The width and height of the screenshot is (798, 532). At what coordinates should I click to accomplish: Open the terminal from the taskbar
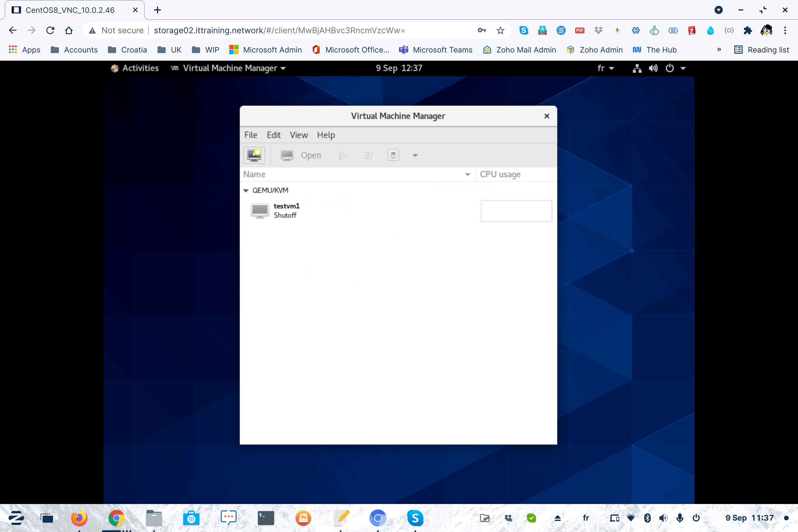[x=266, y=518]
